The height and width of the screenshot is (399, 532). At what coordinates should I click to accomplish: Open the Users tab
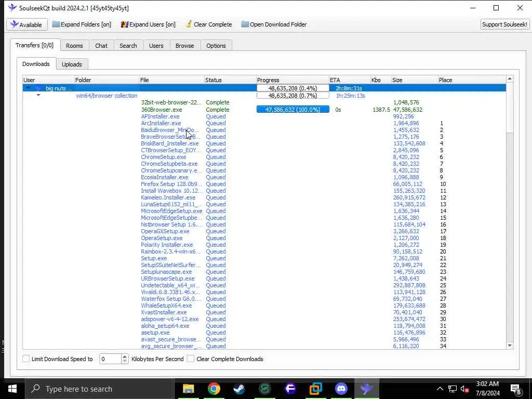point(156,46)
